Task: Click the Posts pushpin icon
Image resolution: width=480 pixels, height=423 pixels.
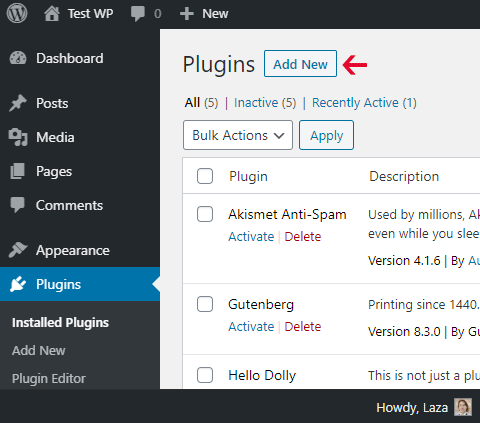Action: [x=18, y=103]
